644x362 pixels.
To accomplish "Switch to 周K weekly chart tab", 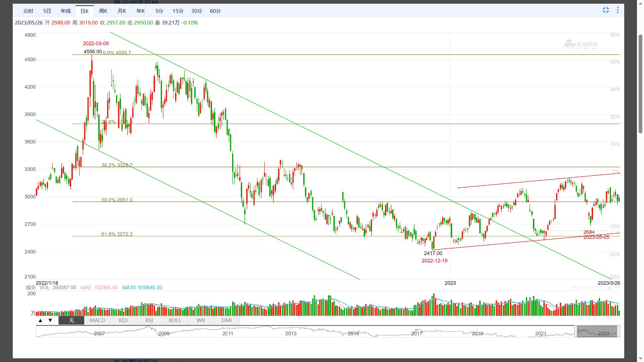I will click(x=103, y=11).
